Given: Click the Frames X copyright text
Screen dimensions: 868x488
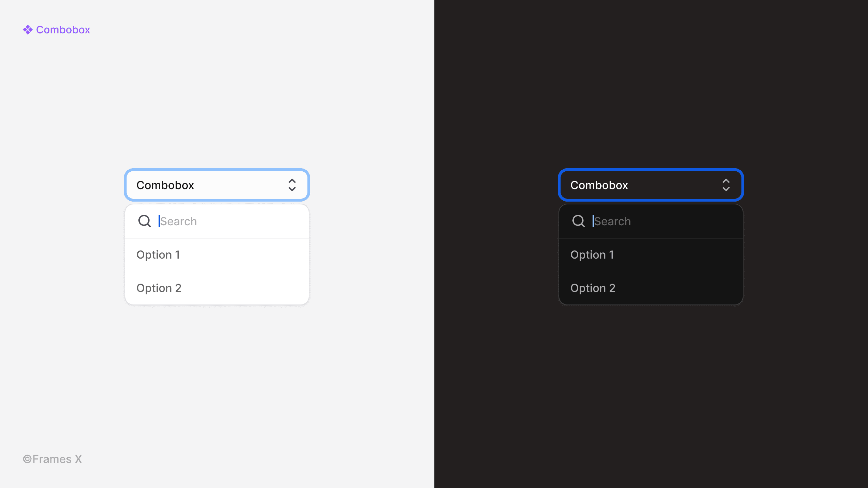Looking at the screenshot, I should pyautogui.click(x=52, y=459).
